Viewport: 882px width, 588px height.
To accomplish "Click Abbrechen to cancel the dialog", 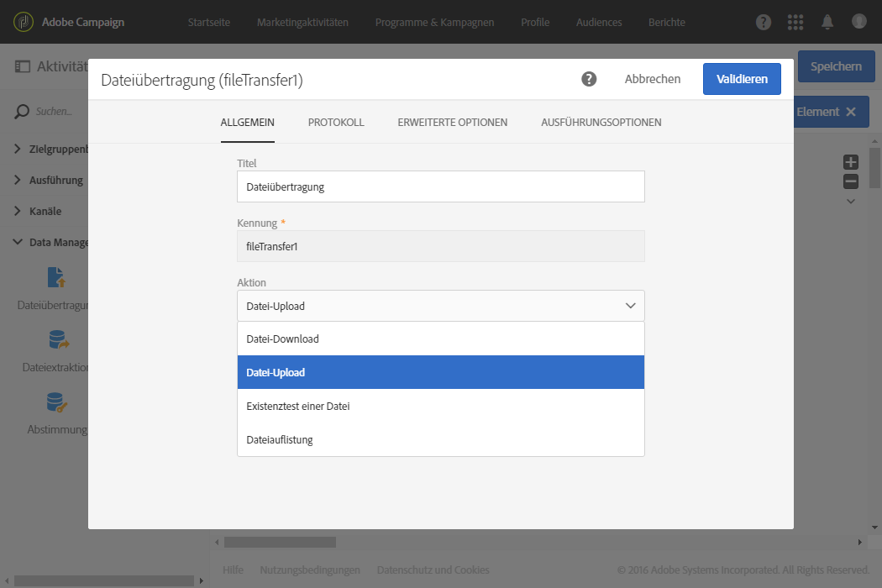I will pyautogui.click(x=653, y=79).
